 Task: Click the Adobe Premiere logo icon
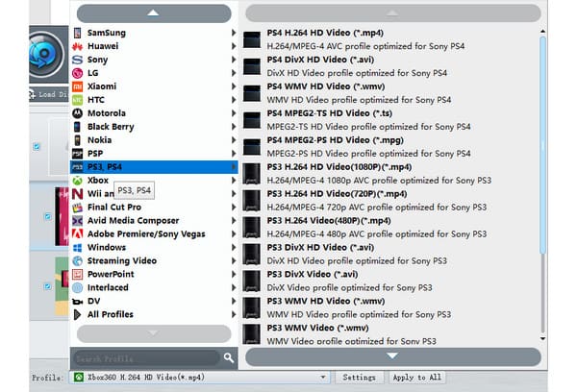(x=77, y=233)
